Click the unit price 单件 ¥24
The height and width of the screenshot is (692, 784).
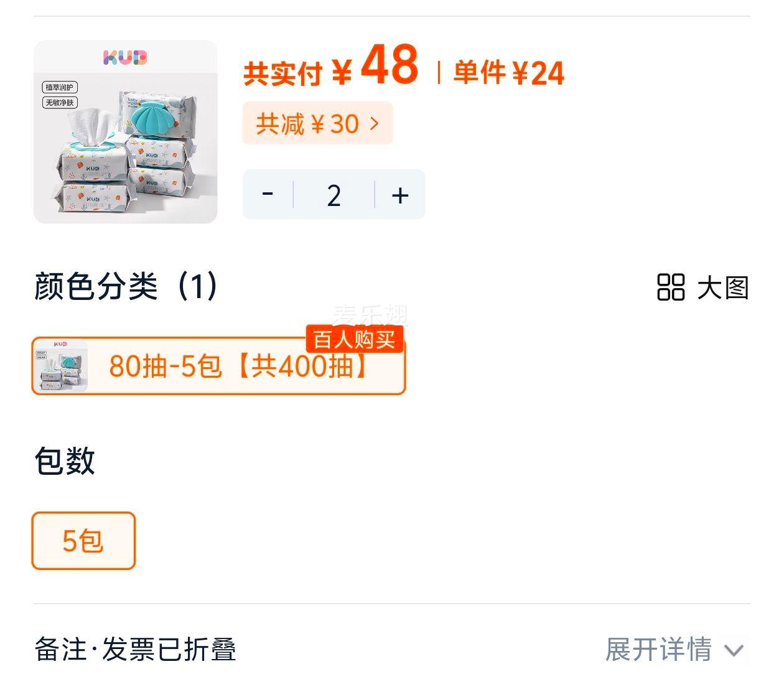tap(508, 73)
